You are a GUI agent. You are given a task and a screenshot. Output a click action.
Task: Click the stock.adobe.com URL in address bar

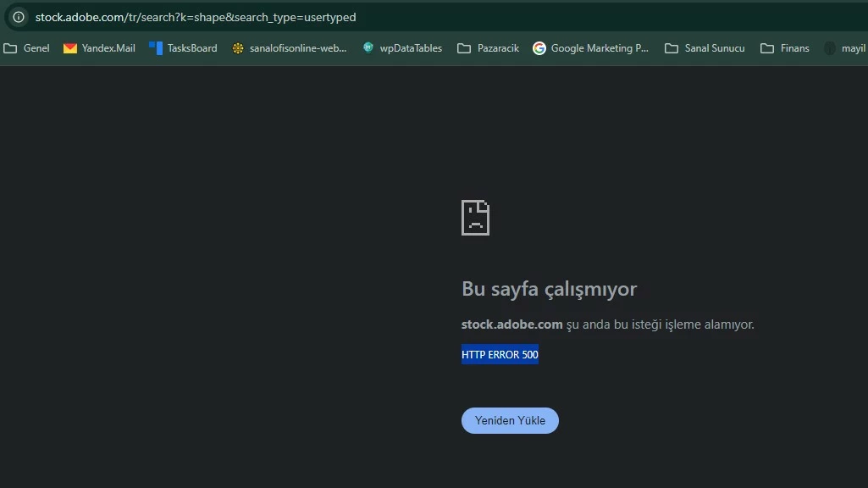[196, 17]
